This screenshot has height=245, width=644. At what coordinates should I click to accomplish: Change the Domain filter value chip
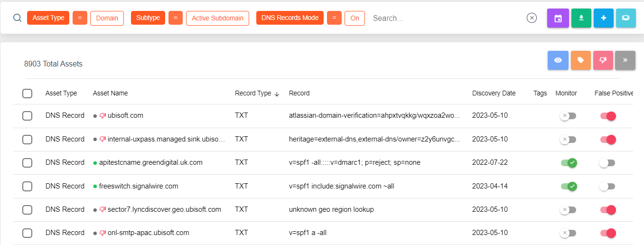(x=107, y=18)
